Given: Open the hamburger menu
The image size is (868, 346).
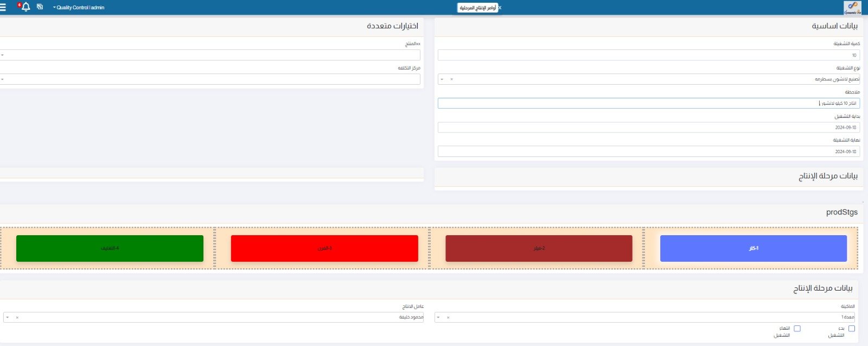Looking at the screenshot, I should tap(3, 7).
